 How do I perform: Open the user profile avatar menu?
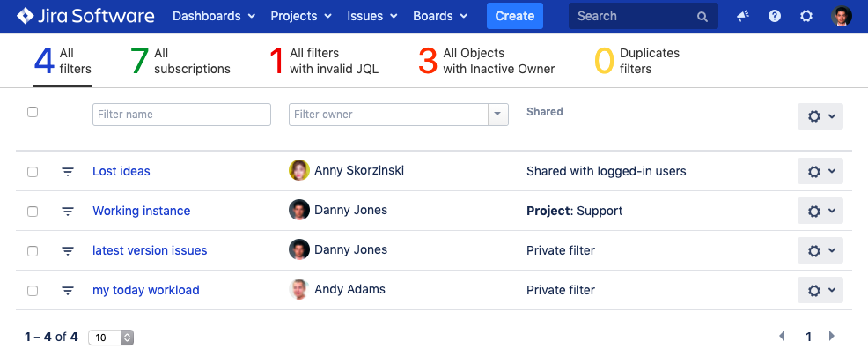[842, 16]
